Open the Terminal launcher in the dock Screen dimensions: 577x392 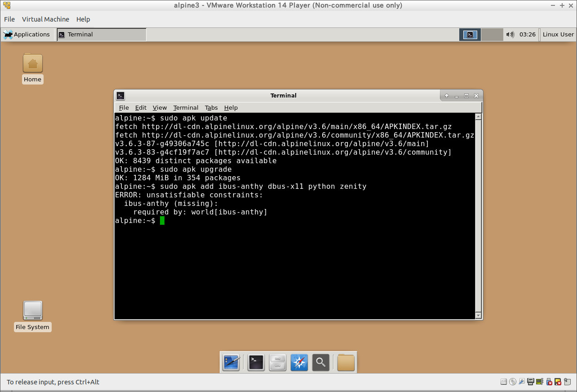pyautogui.click(x=256, y=363)
